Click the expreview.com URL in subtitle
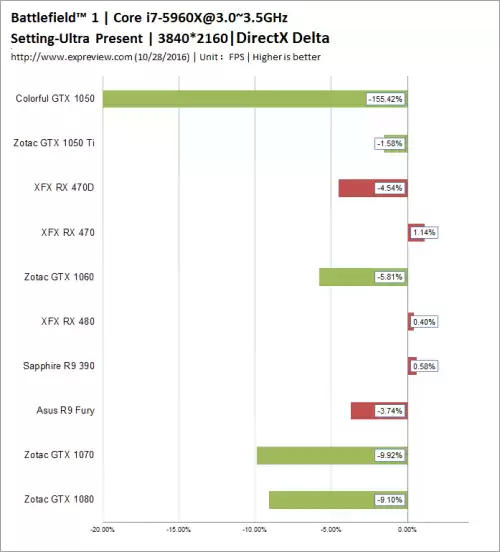This screenshot has height=552, width=500. [71, 57]
